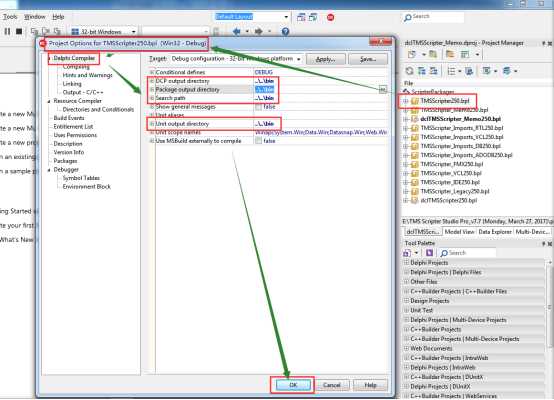Click the Stop program square icon
554x400 pixels.
[x=19, y=31]
